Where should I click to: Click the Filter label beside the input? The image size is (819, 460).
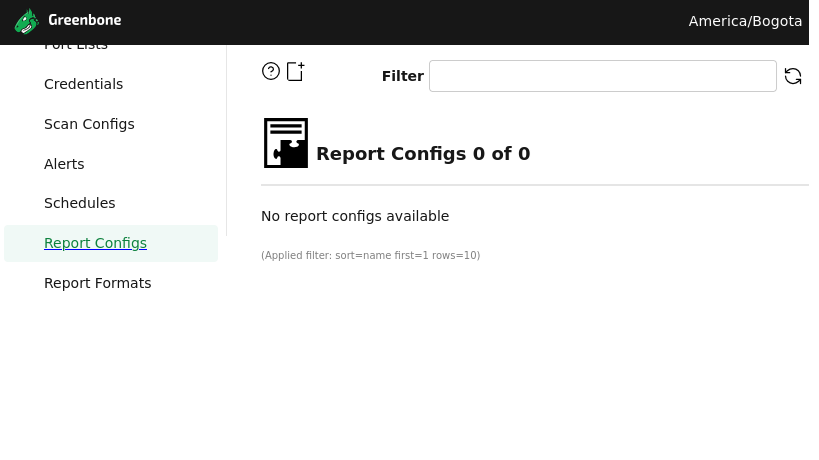point(403,76)
